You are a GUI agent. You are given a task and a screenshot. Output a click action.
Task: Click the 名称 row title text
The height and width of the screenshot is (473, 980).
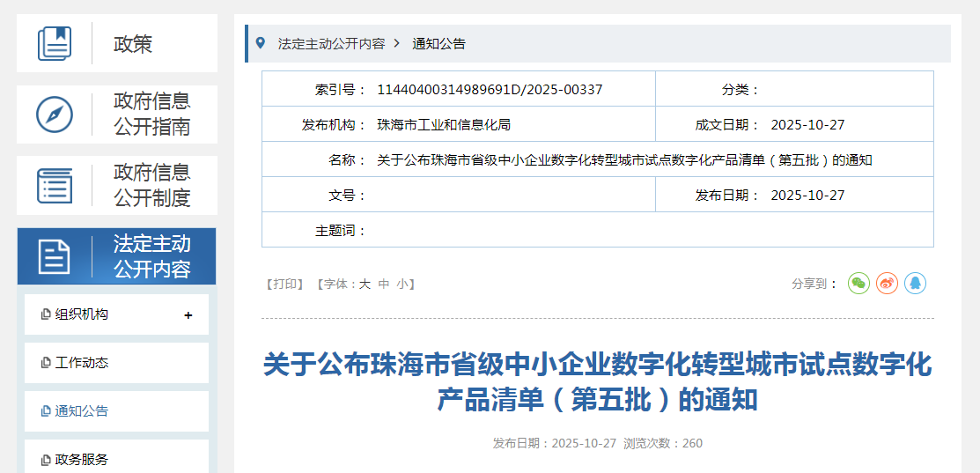pos(624,160)
